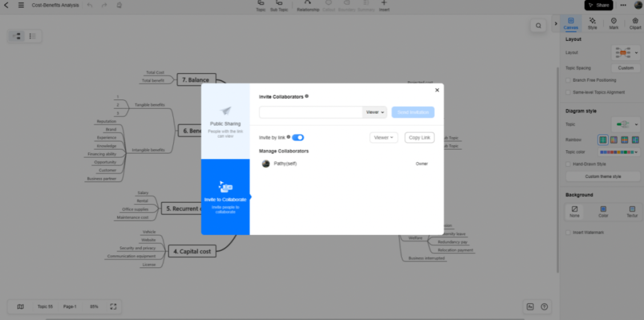644x320 pixels.
Task: Click the Sub Topic tool icon
Action: pos(279,4)
